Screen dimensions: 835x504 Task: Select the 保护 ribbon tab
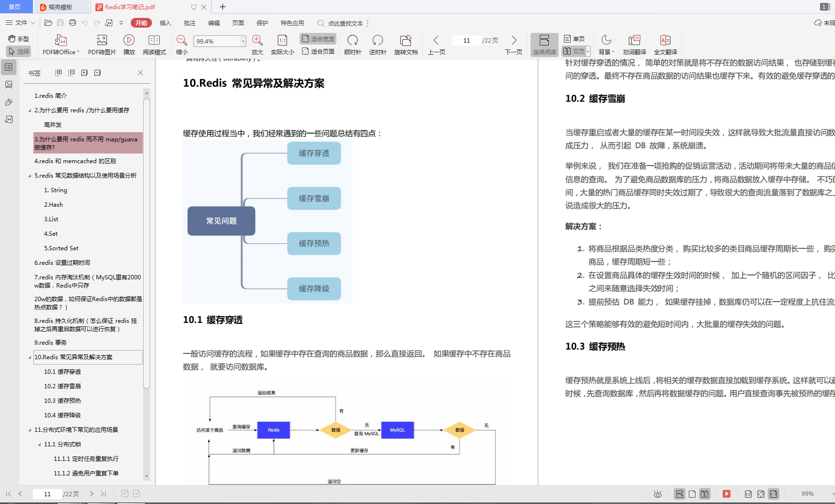click(x=262, y=23)
